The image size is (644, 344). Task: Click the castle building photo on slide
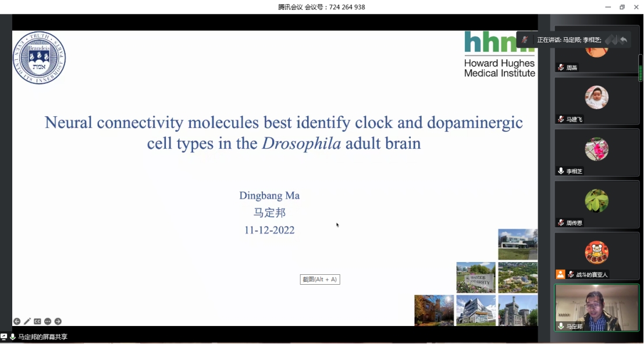518,310
